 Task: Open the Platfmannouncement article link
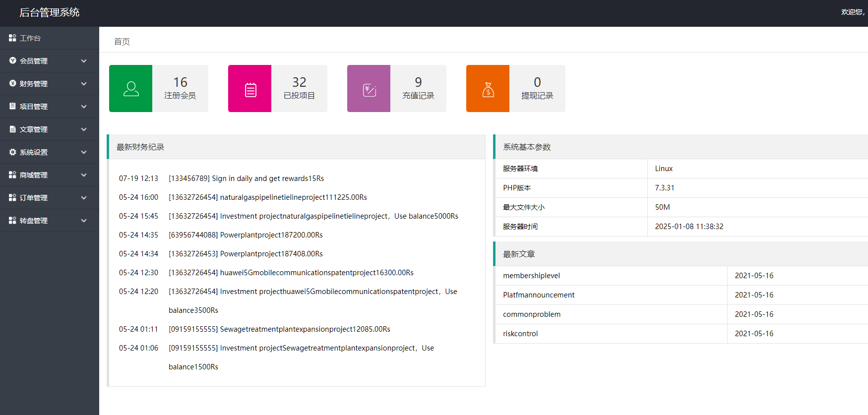(539, 295)
